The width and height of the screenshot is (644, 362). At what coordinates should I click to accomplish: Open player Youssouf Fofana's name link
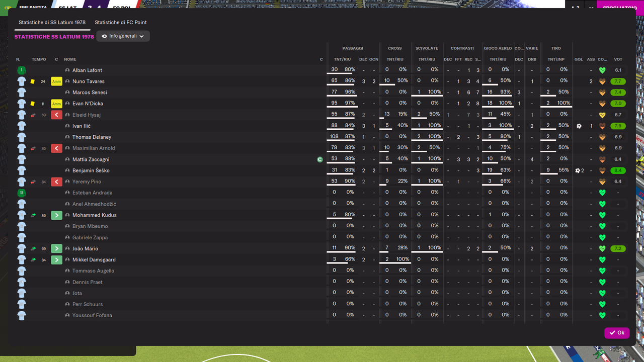tap(92, 315)
